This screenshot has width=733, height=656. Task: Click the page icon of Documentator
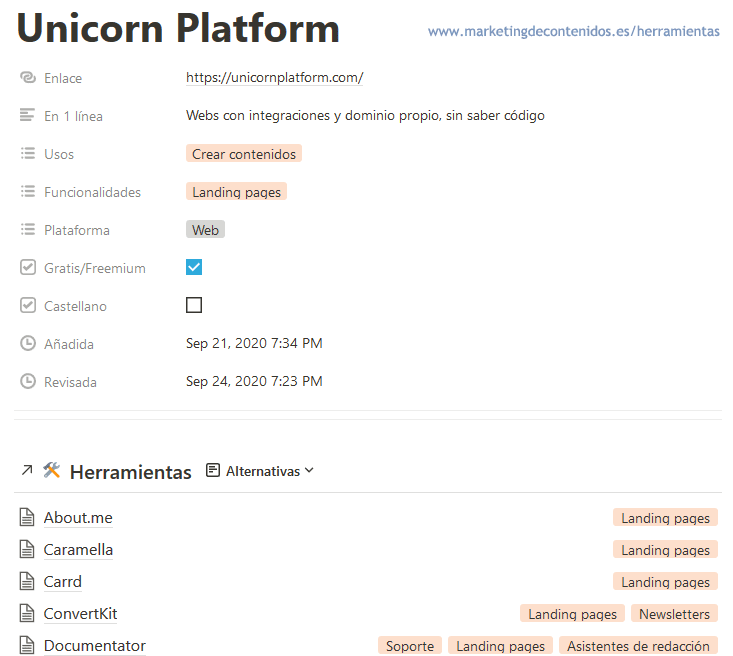point(27,645)
